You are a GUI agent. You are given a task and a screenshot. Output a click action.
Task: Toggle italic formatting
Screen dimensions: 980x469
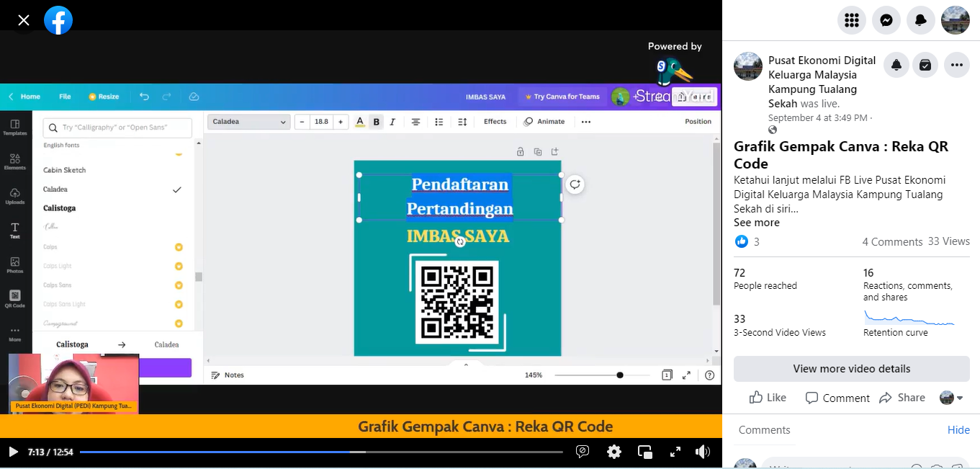392,122
